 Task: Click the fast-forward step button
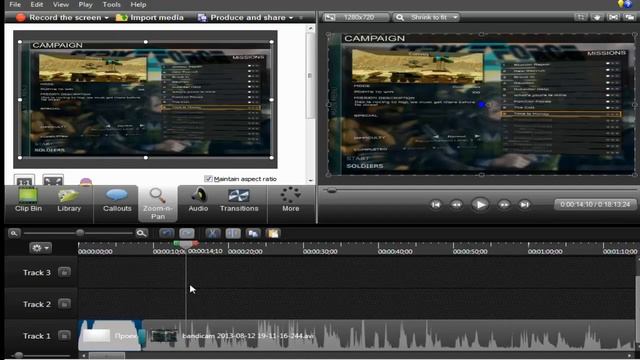(x=504, y=204)
